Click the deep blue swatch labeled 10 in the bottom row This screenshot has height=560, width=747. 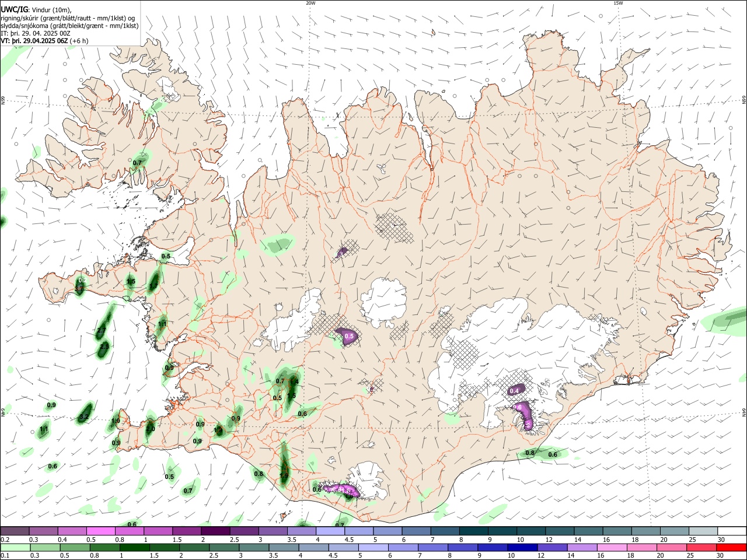coord(522,547)
